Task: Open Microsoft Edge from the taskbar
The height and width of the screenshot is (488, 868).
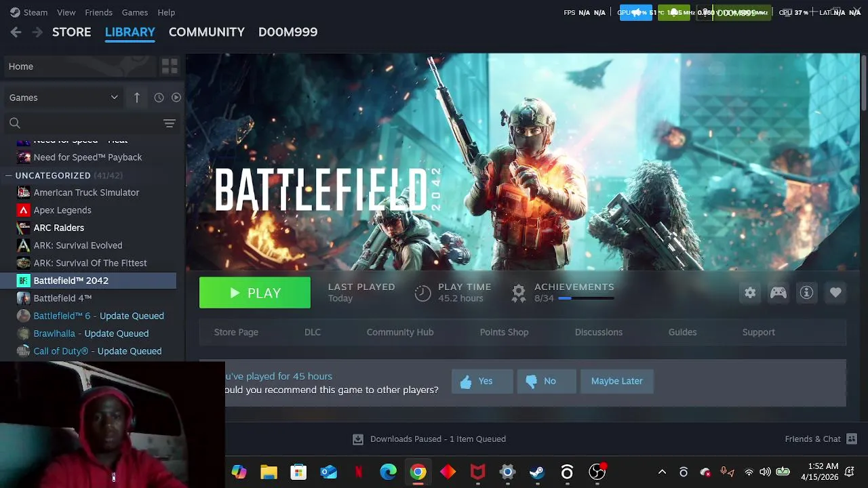Action: tap(389, 472)
